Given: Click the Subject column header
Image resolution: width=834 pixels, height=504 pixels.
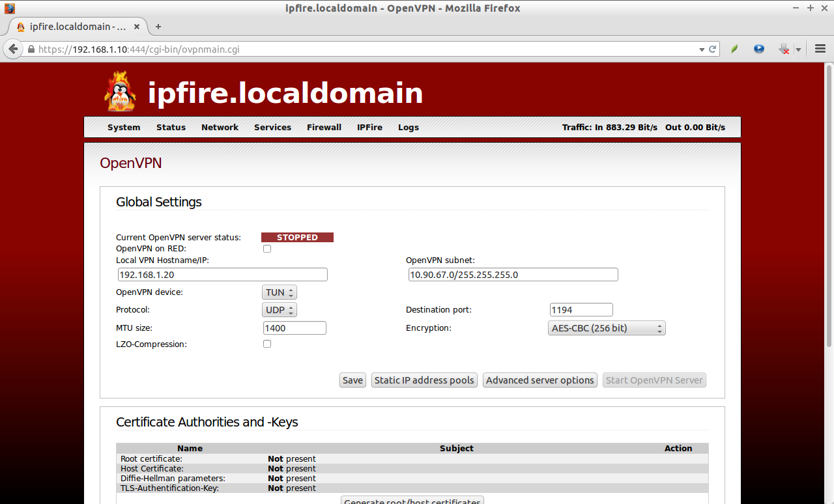Looking at the screenshot, I should point(457,449).
